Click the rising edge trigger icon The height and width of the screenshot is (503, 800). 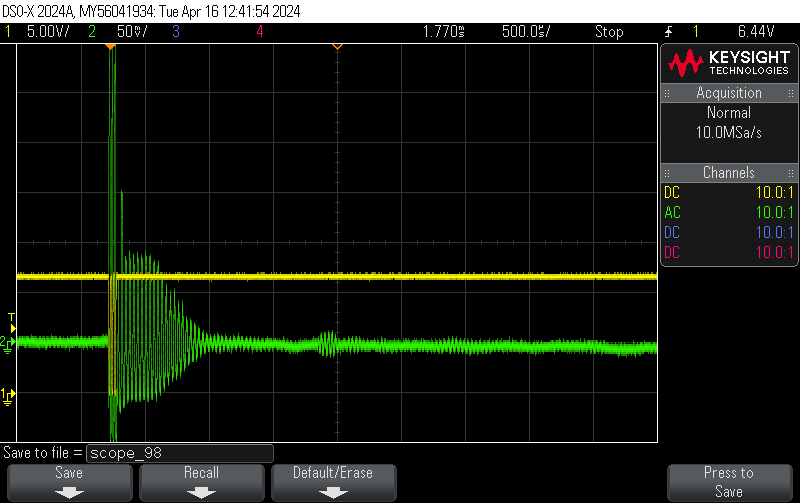coord(667,32)
